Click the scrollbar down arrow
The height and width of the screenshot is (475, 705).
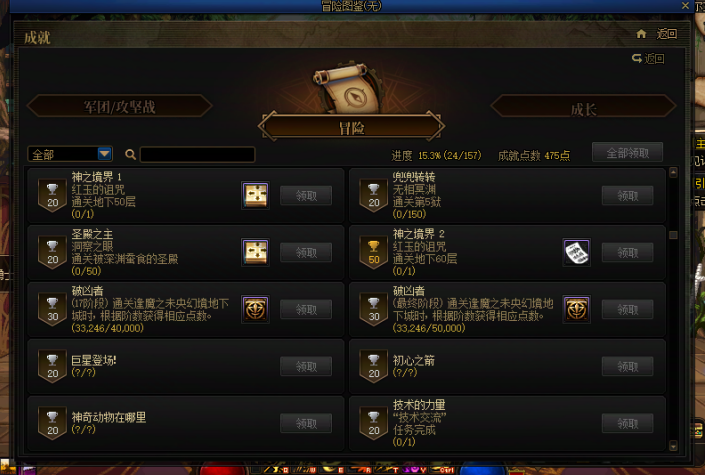pos(673,446)
